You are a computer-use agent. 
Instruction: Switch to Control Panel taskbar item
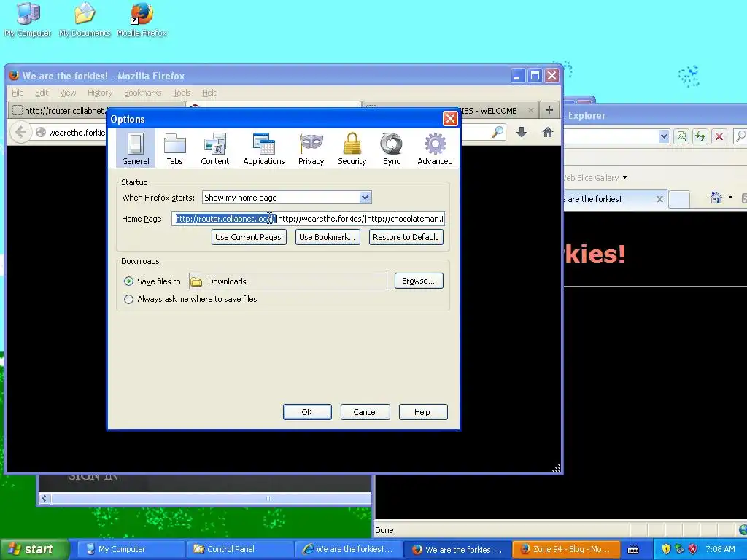[239, 550]
